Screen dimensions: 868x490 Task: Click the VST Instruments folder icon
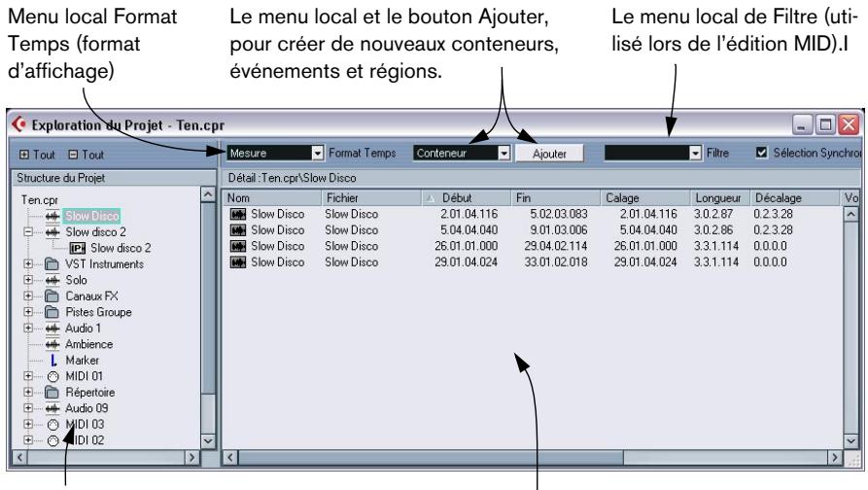point(52,264)
